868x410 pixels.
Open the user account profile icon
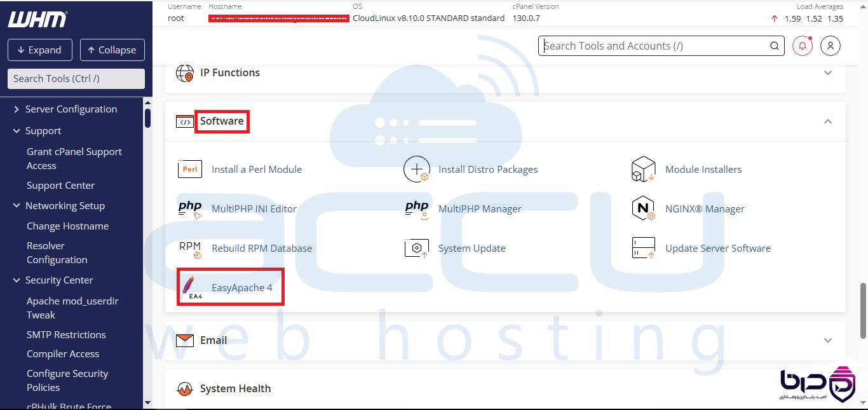coord(831,46)
